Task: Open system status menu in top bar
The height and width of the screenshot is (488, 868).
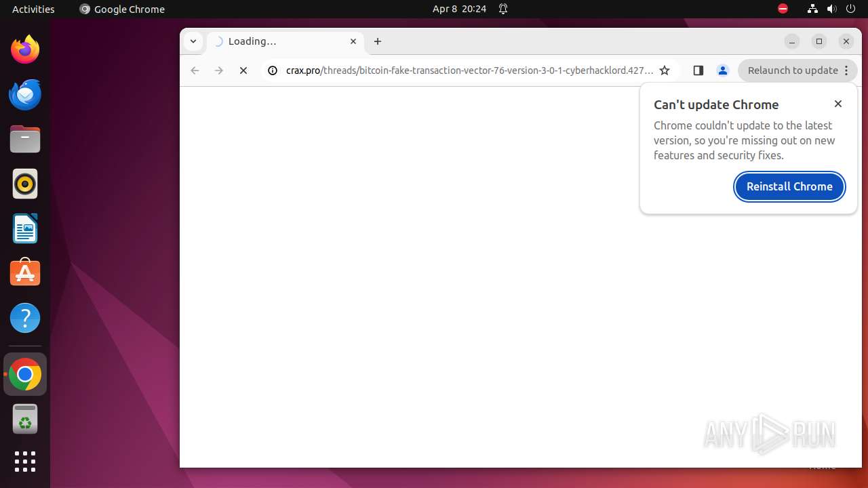Action: pos(831,9)
